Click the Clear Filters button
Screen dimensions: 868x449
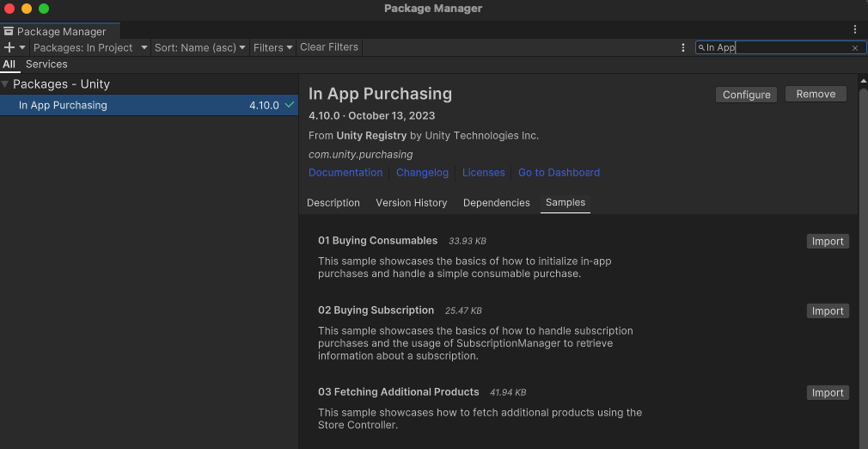coord(329,47)
